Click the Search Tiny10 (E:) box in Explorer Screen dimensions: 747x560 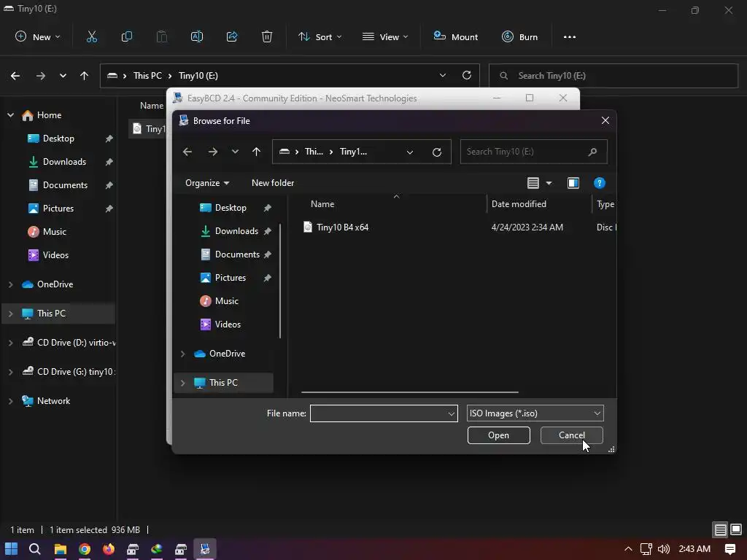point(614,76)
